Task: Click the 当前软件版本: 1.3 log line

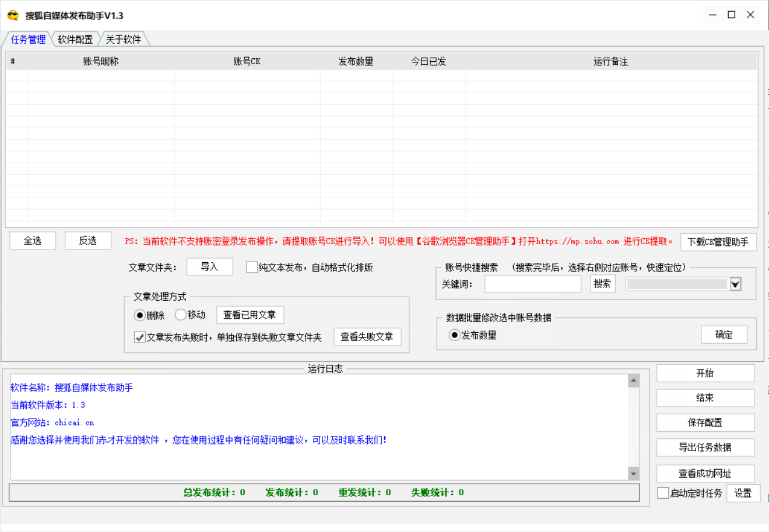Action: click(x=48, y=405)
